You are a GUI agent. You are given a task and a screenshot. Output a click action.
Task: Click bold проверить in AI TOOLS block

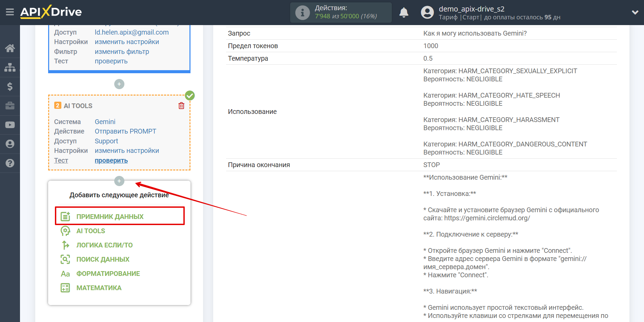click(x=111, y=160)
